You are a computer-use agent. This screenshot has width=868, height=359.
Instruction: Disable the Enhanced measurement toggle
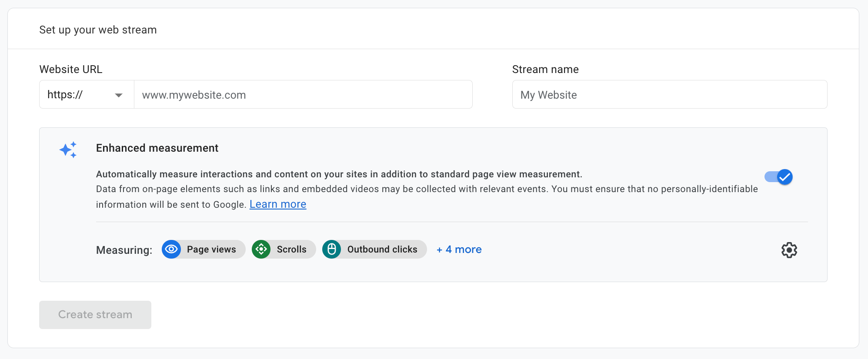click(778, 177)
